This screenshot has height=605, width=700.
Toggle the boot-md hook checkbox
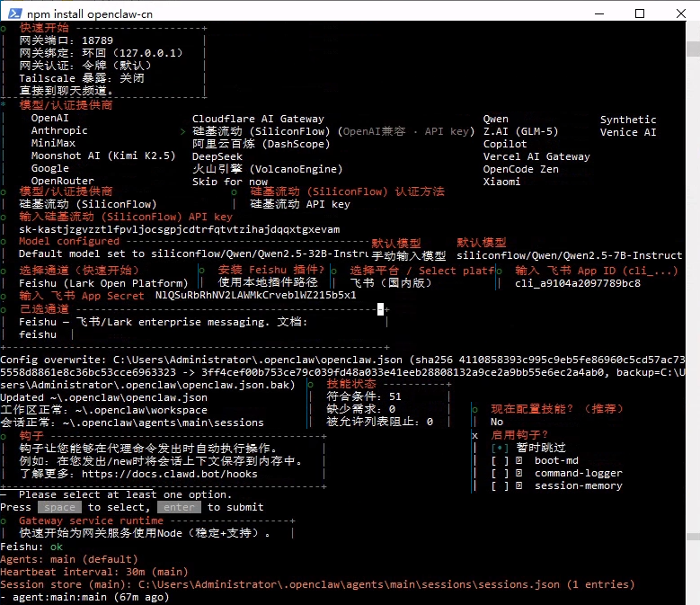click(x=500, y=461)
